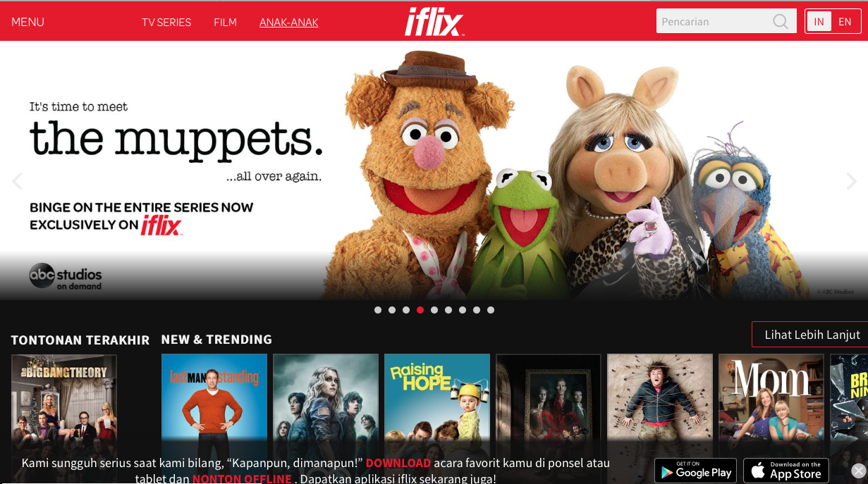Dismiss the download banner with X icon

858,471
